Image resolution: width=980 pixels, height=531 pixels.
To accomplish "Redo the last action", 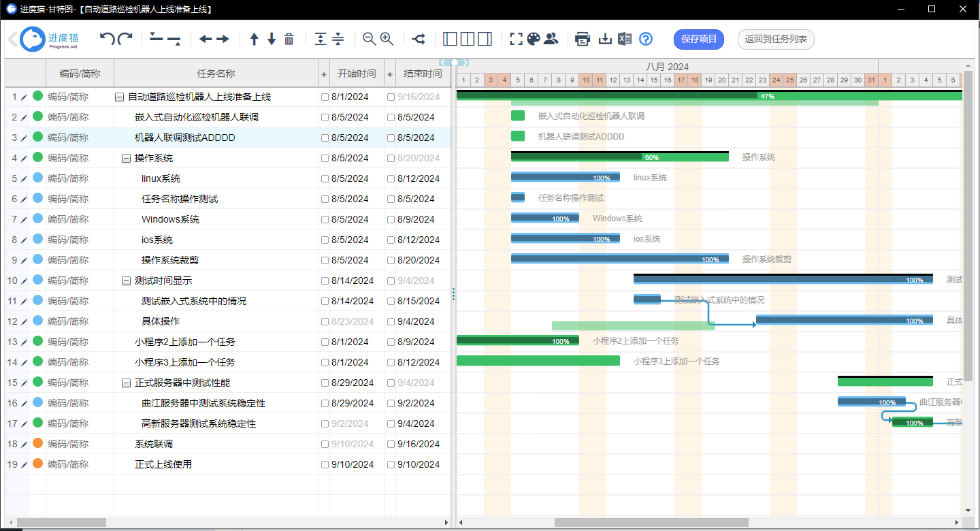I will point(125,39).
